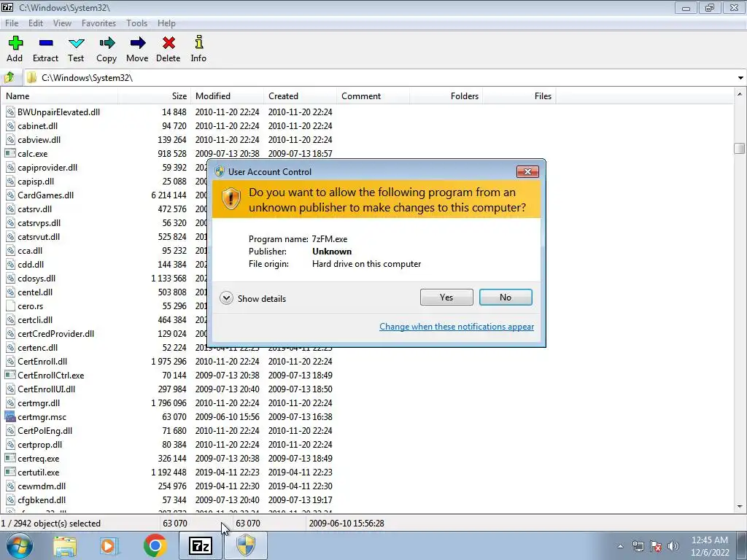
Task: Click the Files column header
Action: [x=519, y=96]
